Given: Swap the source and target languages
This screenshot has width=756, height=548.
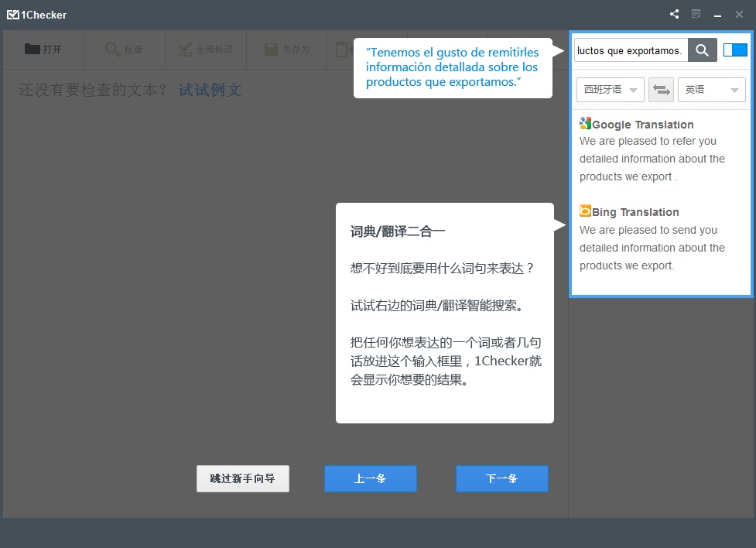Looking at the screenshot, I should (661, 90).
